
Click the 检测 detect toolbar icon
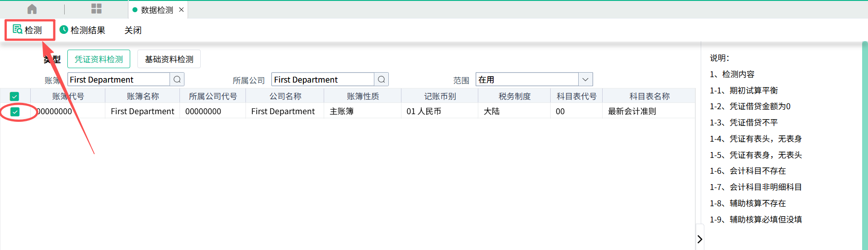click(18, 30)
